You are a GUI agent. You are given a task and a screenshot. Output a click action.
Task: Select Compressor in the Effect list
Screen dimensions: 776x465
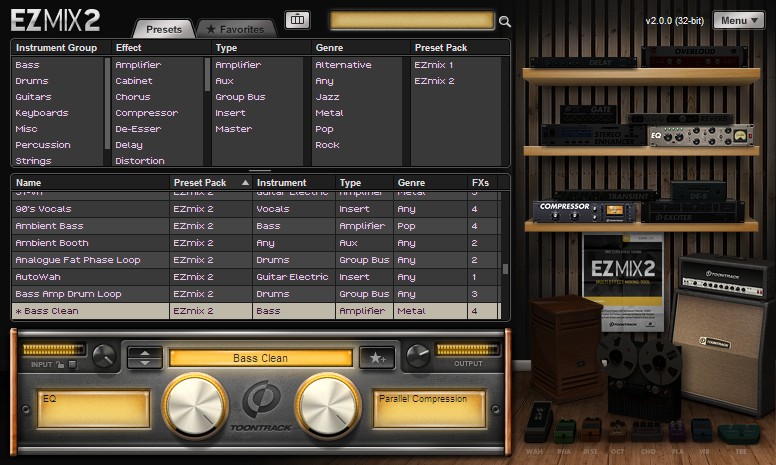point(146,113)
